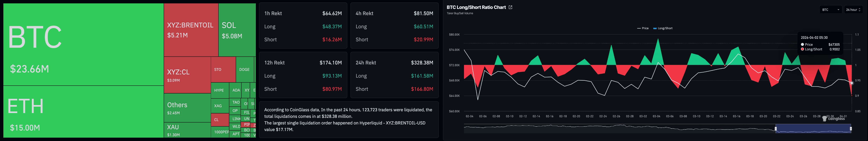Click the red STO heatmap tile
Image resolution: width=868 pixels, height=141 pixels.
[223, 69]
